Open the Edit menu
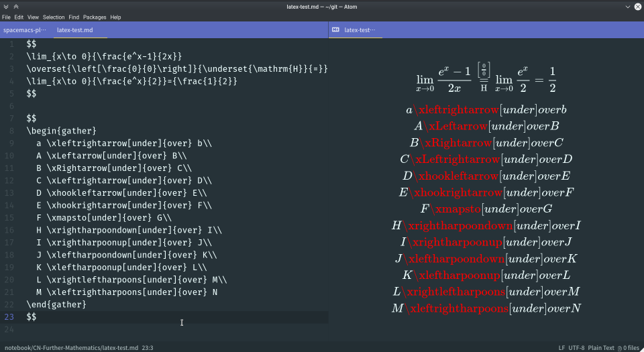Screen dimensions: 644x352 19,17
